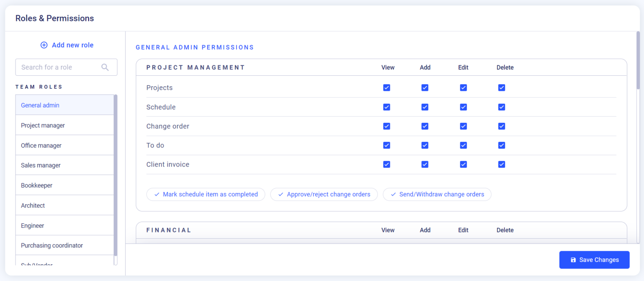Toggle Send/Withdraw change orders chip
This screenshot has width=644, height=281.
[x=437, y=194]
